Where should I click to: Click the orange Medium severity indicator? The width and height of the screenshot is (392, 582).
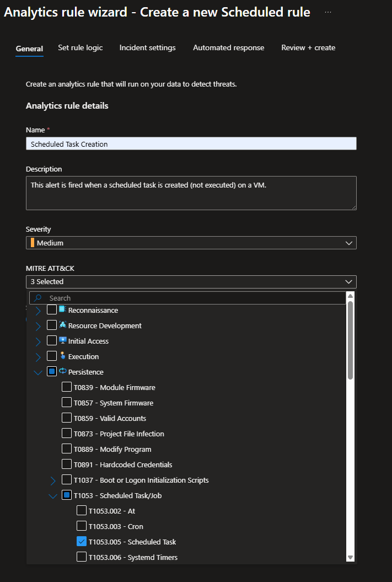(x=33, y=243)
